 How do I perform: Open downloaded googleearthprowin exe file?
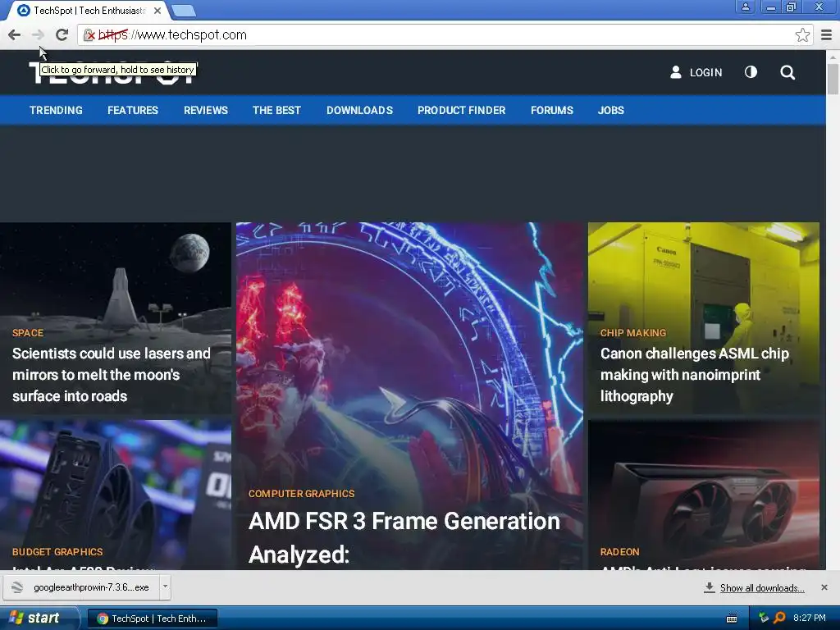coord(81,587)
